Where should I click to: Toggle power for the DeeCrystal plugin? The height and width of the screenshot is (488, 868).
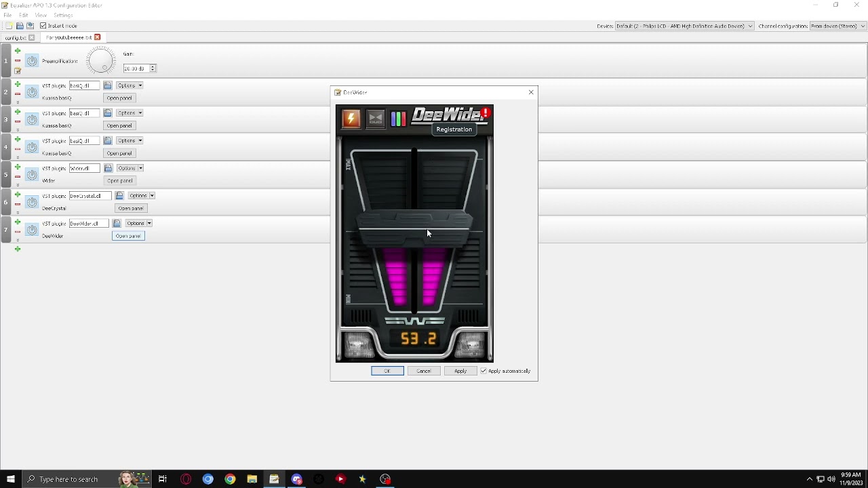(x=32, y=202)
